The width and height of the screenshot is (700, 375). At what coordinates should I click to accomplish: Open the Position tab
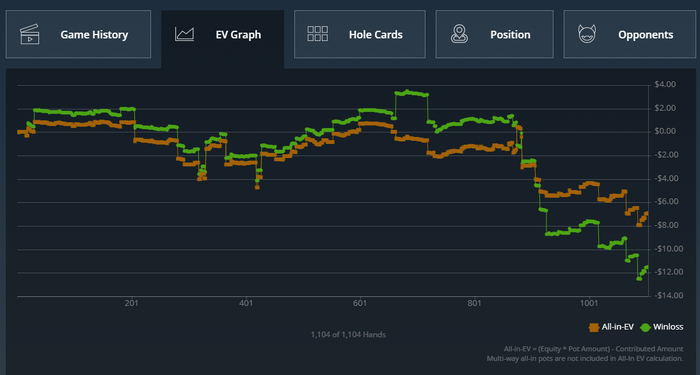coord(494,34)
